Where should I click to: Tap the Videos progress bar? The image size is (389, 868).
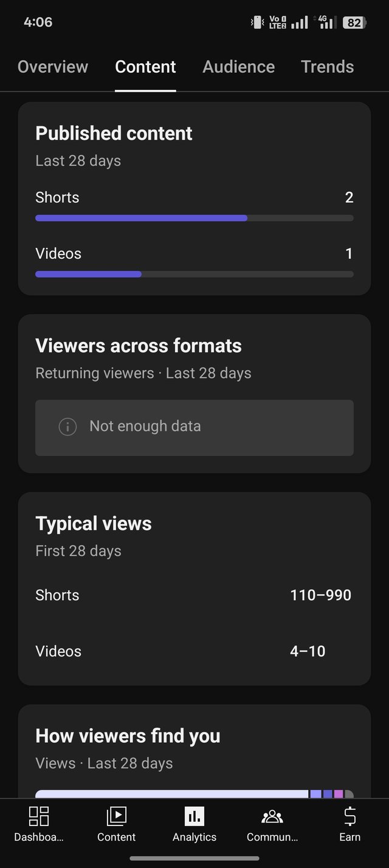click(194, 274)
